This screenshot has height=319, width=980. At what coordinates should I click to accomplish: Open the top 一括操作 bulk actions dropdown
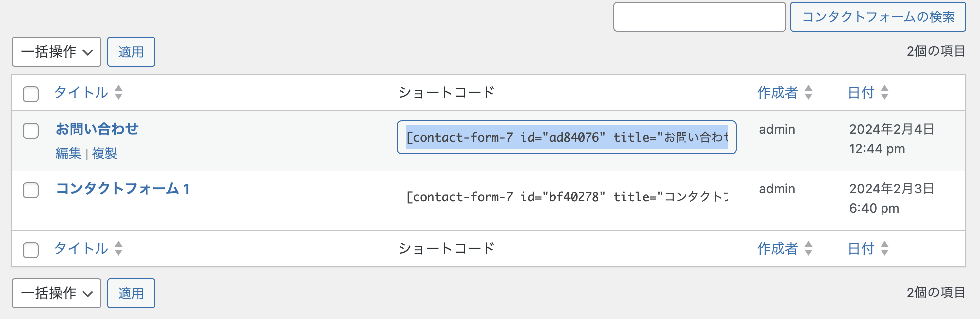(57, 52)
